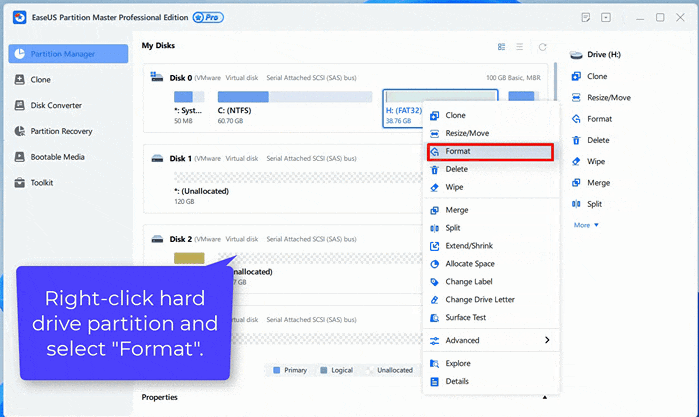Screen dimensions: 699x417
Task: Choose Change Label in the context menu
Action: [490, 281]
